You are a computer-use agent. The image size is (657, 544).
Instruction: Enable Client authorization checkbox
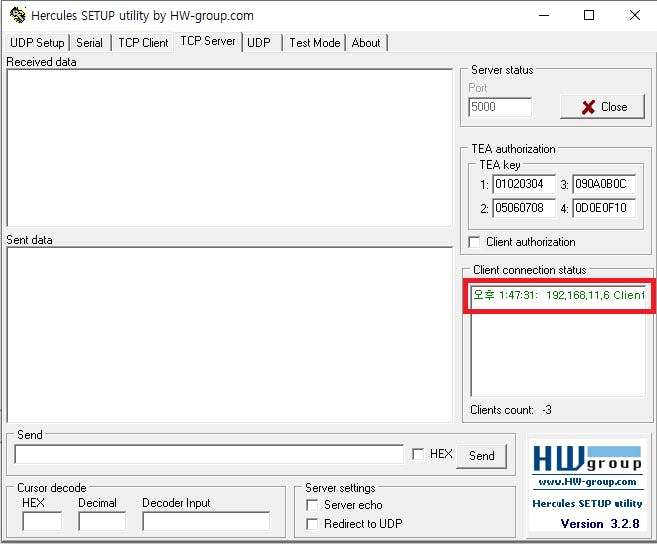[474, 242]
